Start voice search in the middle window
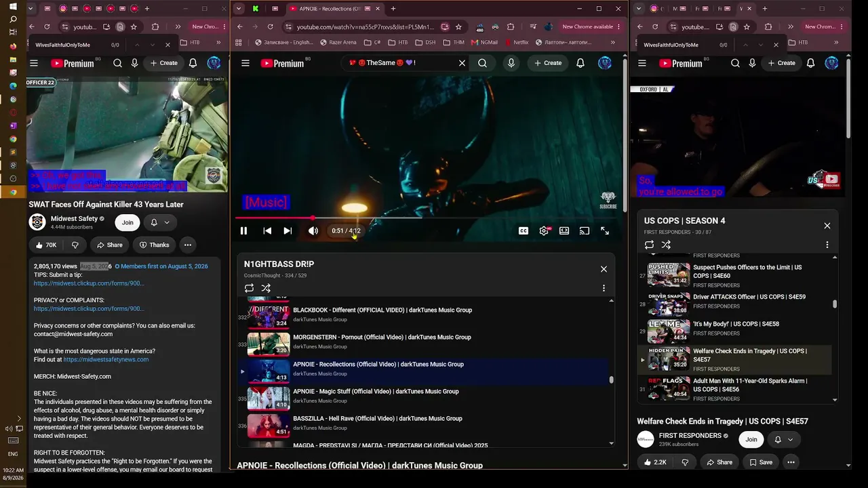 pyautogui.click(x=511, y=63)
